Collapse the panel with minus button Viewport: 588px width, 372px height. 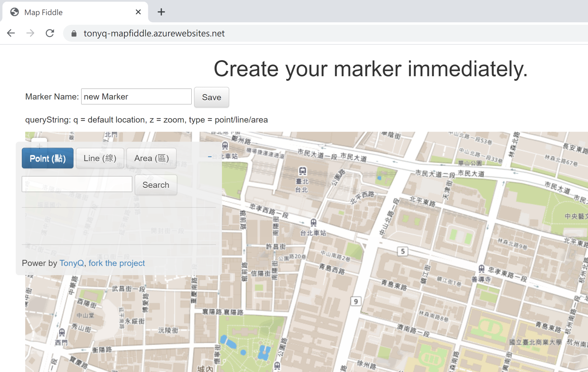click(210, 157)
